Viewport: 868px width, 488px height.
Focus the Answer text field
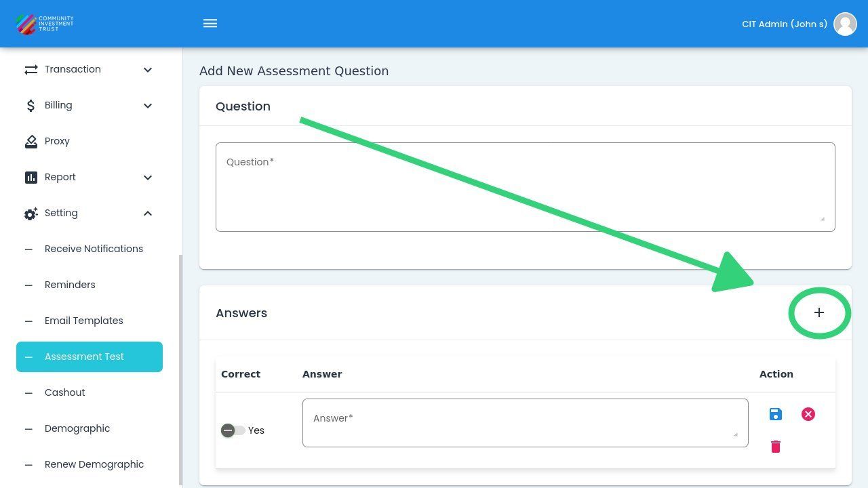coord(525,423)
